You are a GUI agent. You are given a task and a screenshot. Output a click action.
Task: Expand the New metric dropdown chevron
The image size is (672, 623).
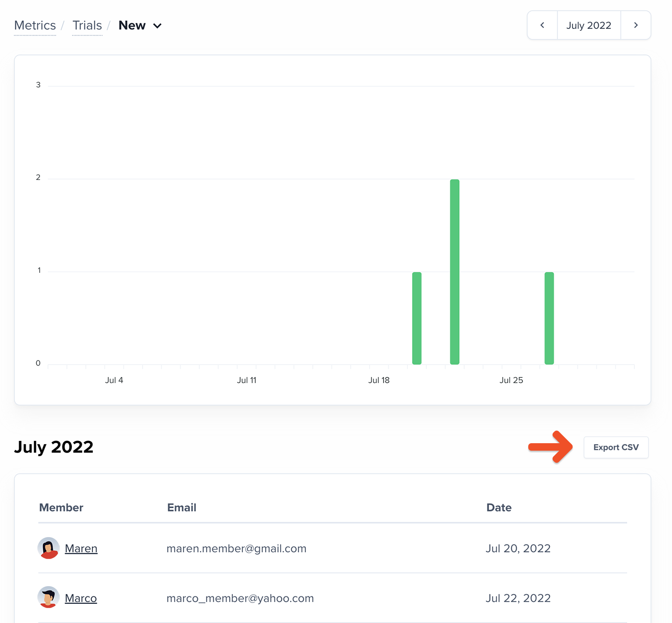(x=157, y=26)
